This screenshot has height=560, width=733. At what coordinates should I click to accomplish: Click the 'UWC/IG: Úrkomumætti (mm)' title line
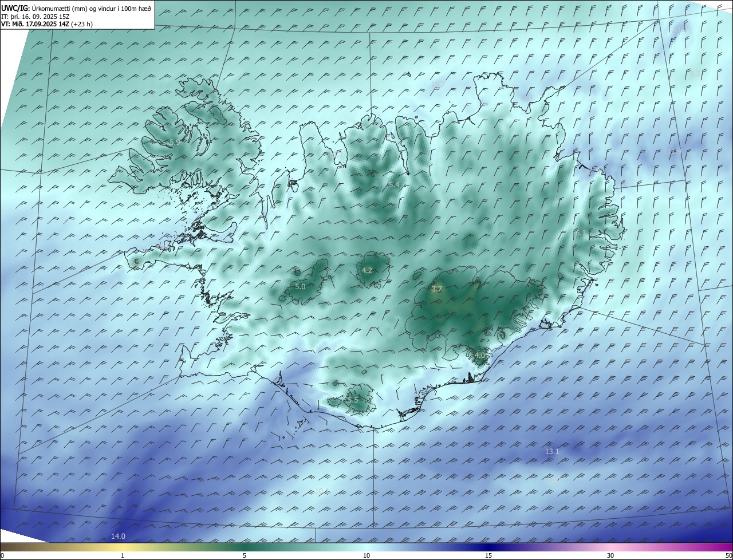[x=76, y=8]
